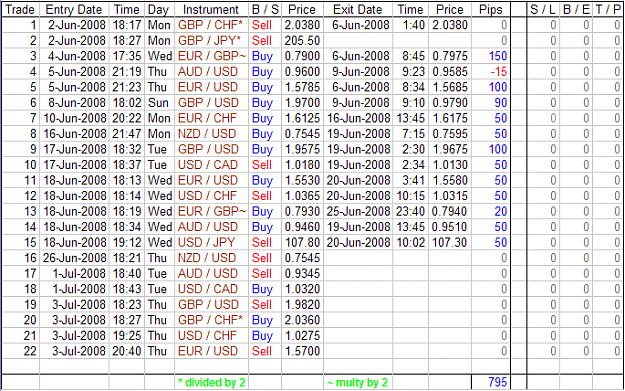Click entry price 205.50
Screen dimensions: 625x391
point(302,41)
